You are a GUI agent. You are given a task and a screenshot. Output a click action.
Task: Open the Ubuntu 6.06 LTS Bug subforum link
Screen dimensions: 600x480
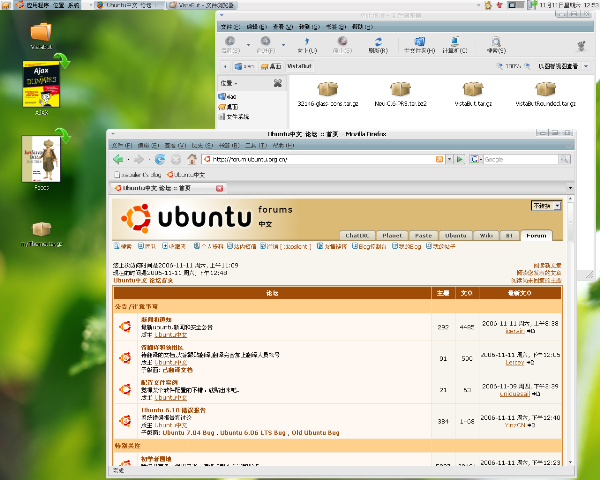pos(253,433)
